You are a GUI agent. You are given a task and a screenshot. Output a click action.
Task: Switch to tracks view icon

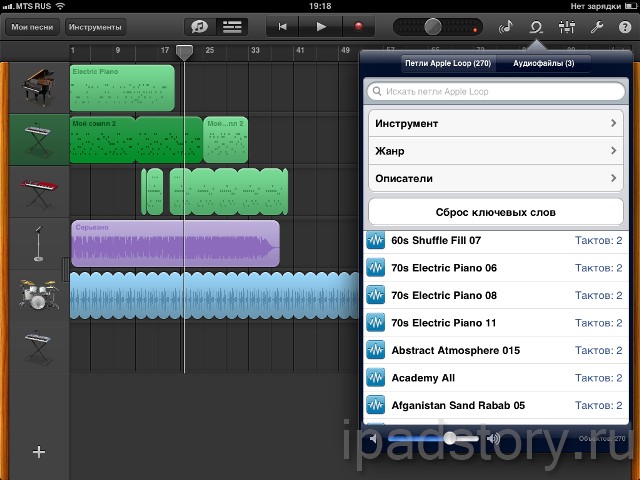click(x=231, y=27)
